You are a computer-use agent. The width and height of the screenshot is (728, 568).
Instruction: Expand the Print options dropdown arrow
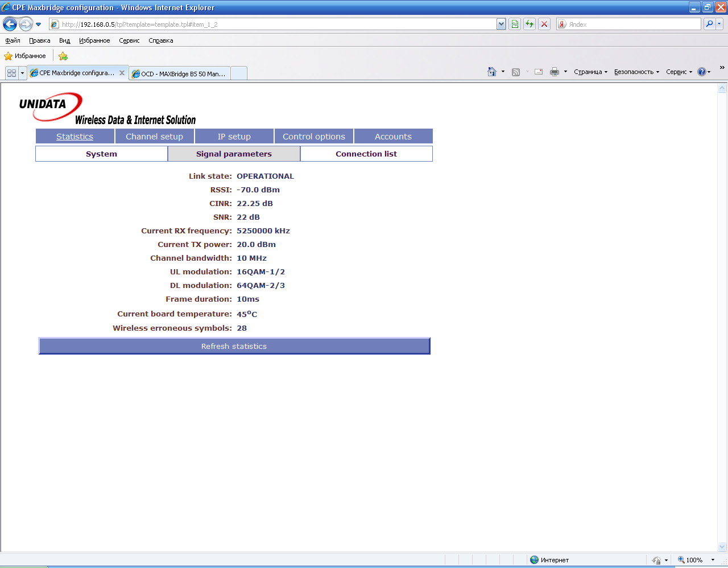tap(565, 72)
